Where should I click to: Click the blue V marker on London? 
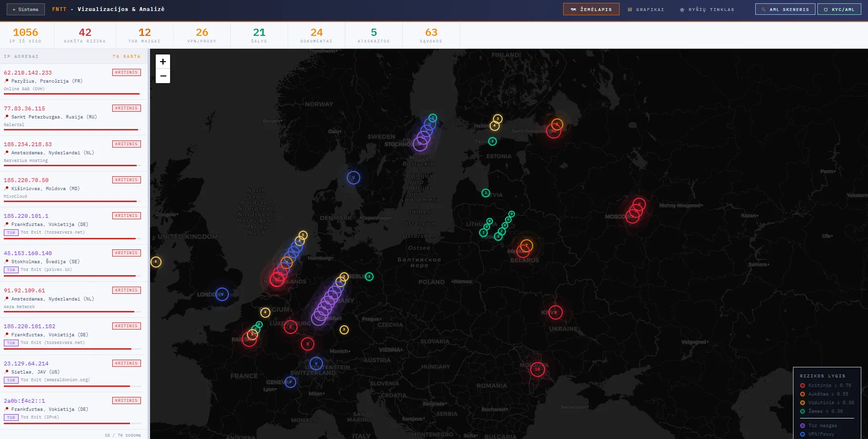click(222, 294)
